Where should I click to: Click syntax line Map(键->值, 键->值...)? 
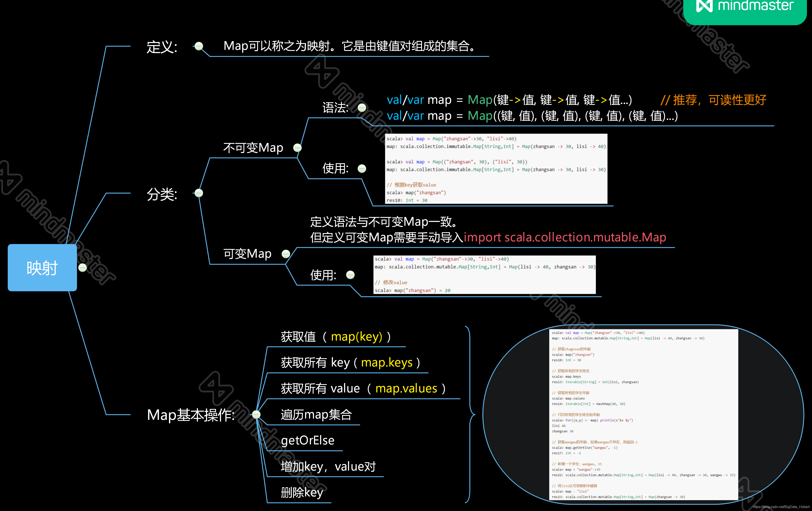pyautogui.click(x=510, y=100)
